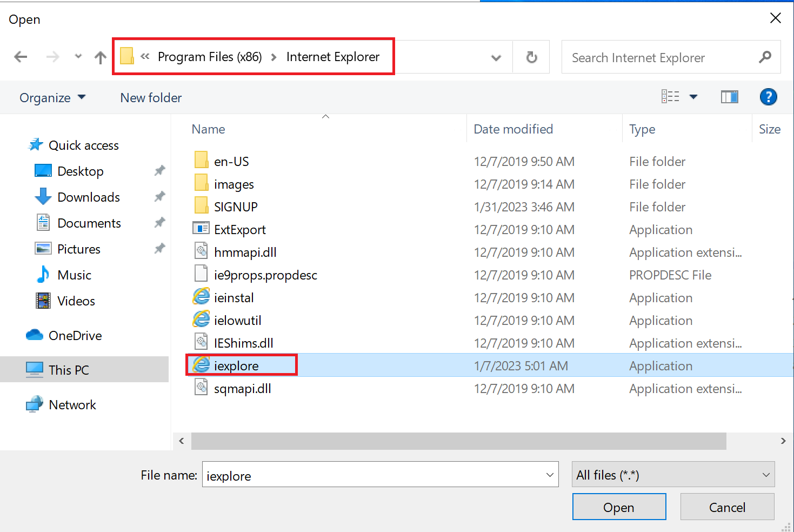Click the pin icon beside Downloads

(x=159, y=197)
